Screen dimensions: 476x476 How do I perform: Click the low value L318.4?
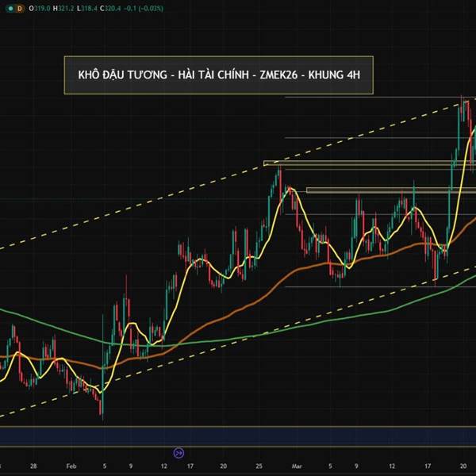click(x=86, y=9)
